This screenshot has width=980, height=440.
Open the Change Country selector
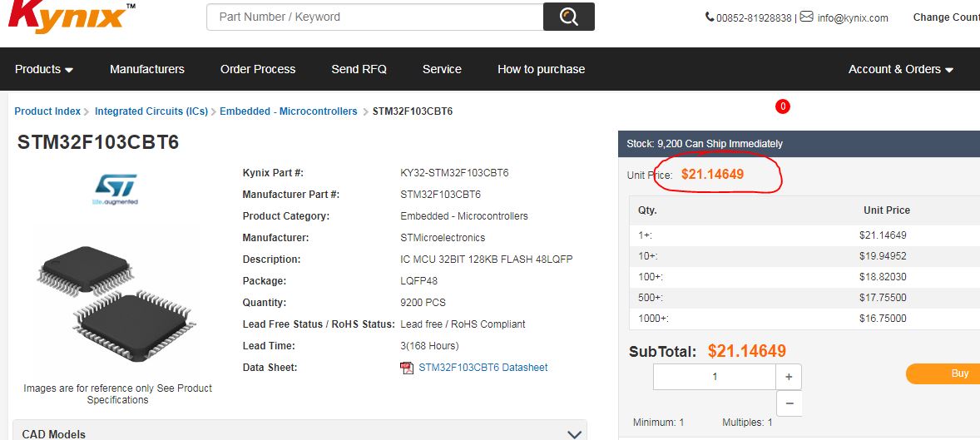(x=946, y=17)
